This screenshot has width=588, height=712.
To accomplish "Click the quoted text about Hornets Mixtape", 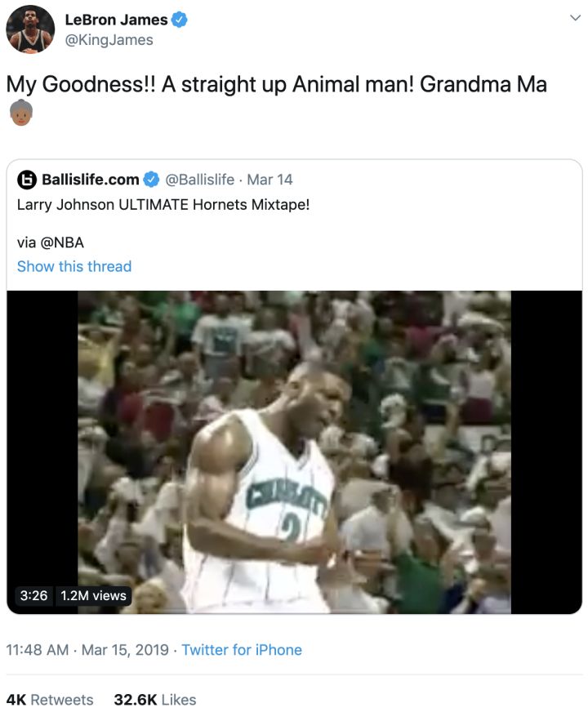I will [x=163, y=204].
